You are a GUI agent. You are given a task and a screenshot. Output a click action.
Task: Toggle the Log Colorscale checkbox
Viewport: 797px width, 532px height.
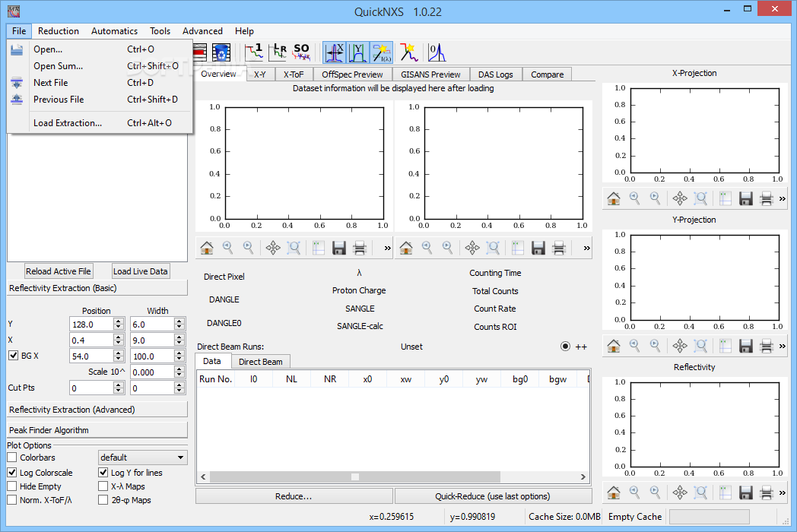click(12, 473)
